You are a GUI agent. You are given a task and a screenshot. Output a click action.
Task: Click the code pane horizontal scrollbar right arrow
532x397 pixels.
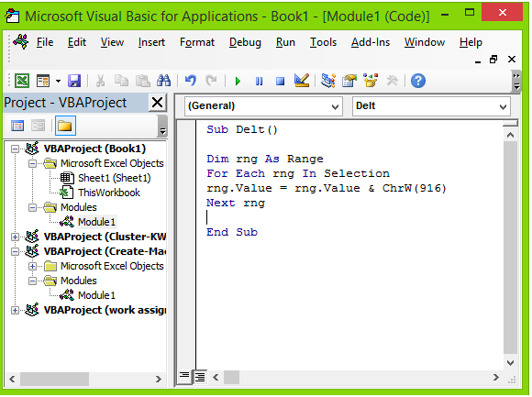pos(496,377)
